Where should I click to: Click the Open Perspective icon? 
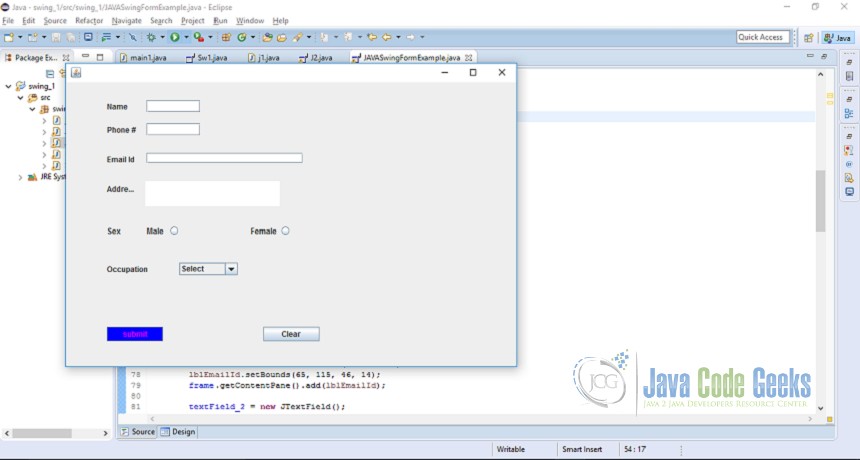[x=808, y=38]
